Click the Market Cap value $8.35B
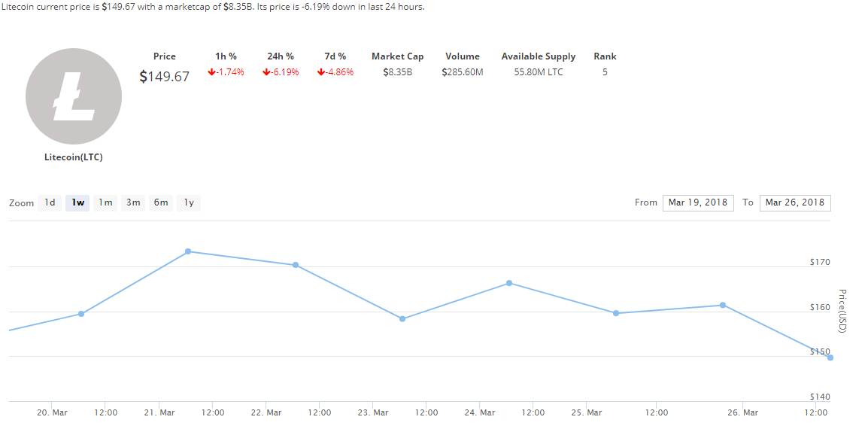This screenshot has height=426, width=868. pos(397,72)
